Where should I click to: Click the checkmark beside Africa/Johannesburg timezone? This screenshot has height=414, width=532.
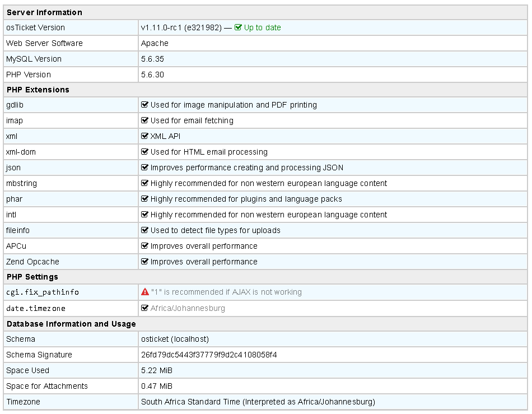pyautogui.click(x=144, y=308)
